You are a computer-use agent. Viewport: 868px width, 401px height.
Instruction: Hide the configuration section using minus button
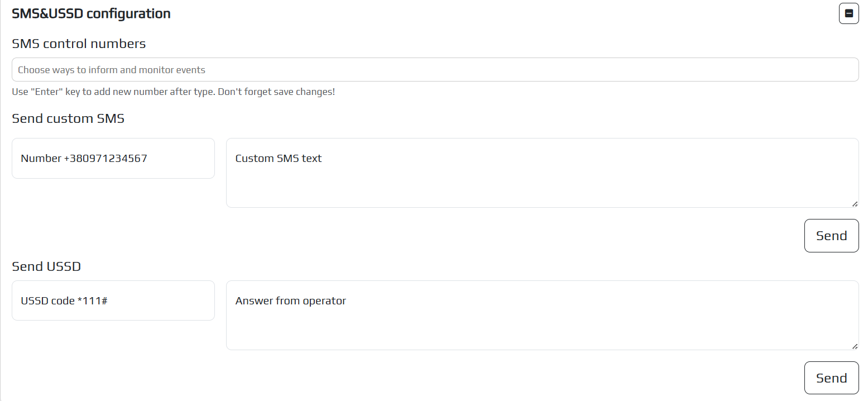pos(848,13)
